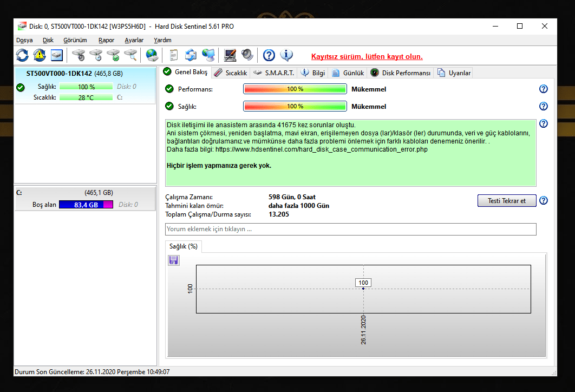The width and height of the screenshot is (575, 392).
Task: Open the Rapor menu
Action: [x=106, y=40]
